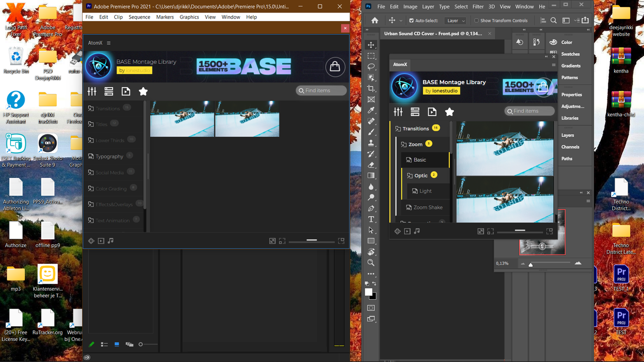This screenshot has width=644, height=362.
Task: Open Photoshop Home screen icon
Action: click(374, 21)
